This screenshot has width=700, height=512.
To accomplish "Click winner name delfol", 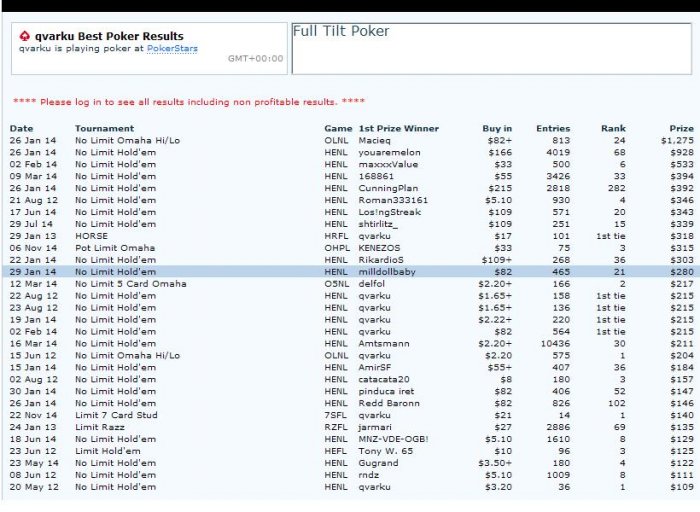I will pyautogui.click(x=371, y=284).
